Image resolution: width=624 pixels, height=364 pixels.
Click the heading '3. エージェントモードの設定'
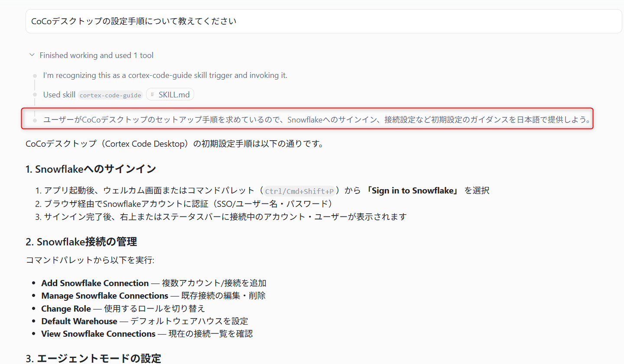(x=93, y=358)
